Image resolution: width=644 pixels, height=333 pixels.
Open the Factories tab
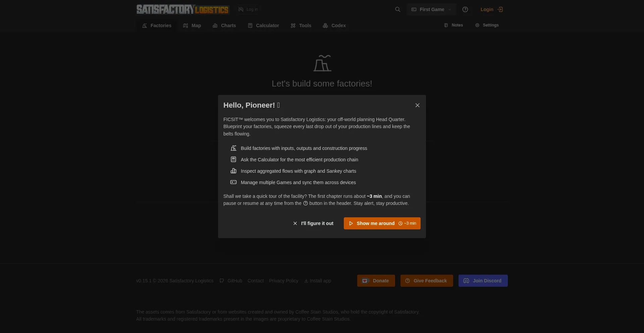(157, 25)
